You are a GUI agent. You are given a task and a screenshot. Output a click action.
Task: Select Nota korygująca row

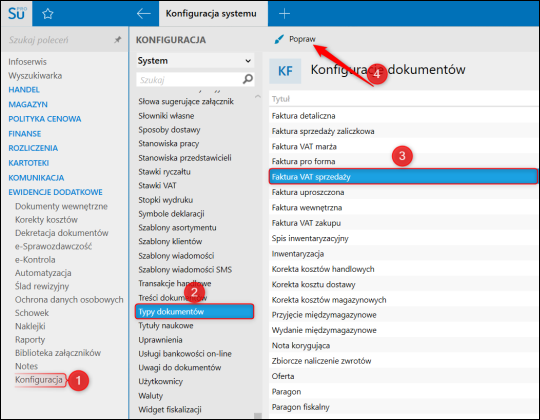pyautogui.click(x=403, y=345)
